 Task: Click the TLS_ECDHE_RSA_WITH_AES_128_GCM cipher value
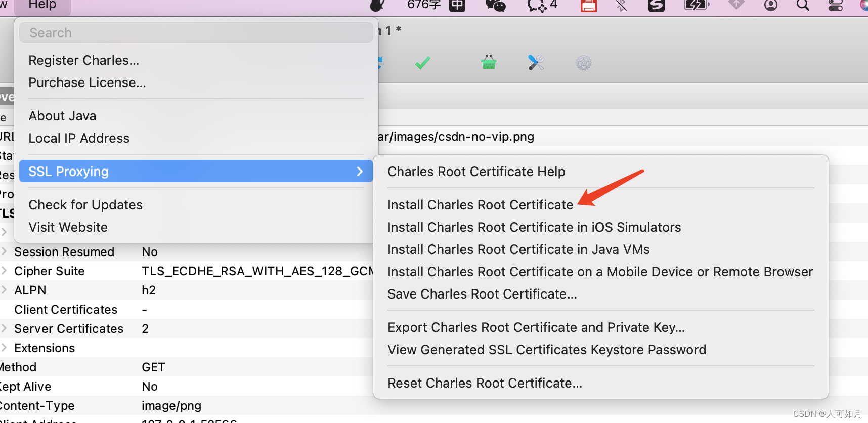coord(257,271)
